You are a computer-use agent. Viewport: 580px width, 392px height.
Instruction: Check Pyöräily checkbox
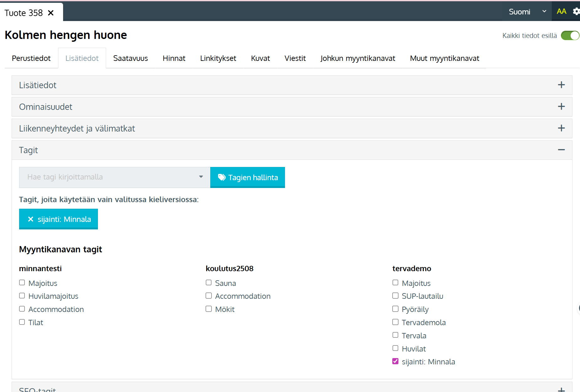pyautogui.click(x=395, y=309)
